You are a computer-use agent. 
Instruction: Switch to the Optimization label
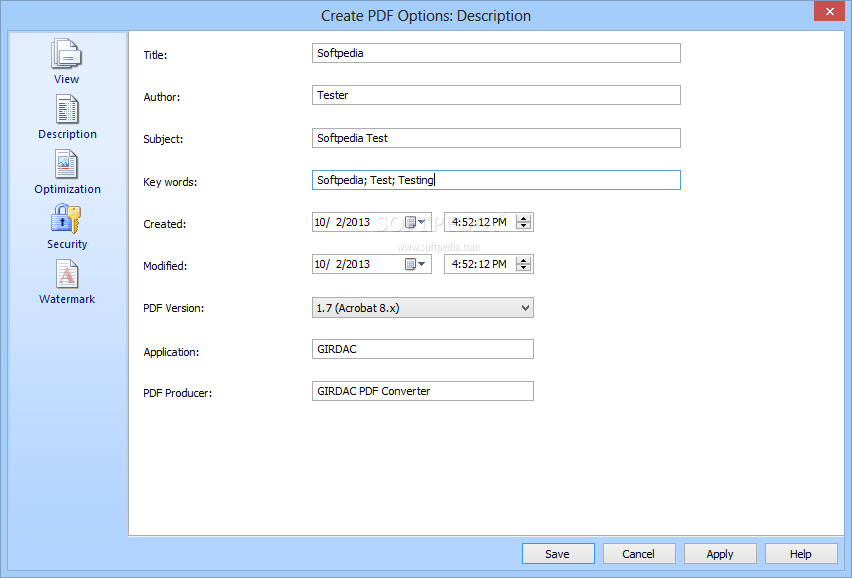tap(67, 189)
